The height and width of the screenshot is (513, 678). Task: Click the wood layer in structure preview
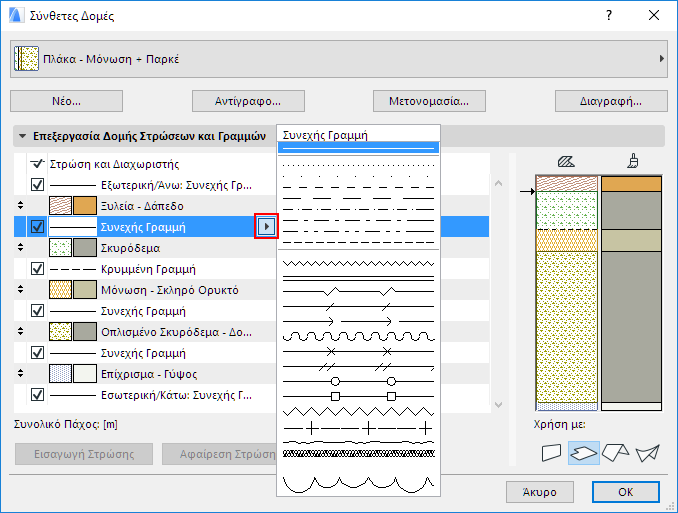point(567,183)
